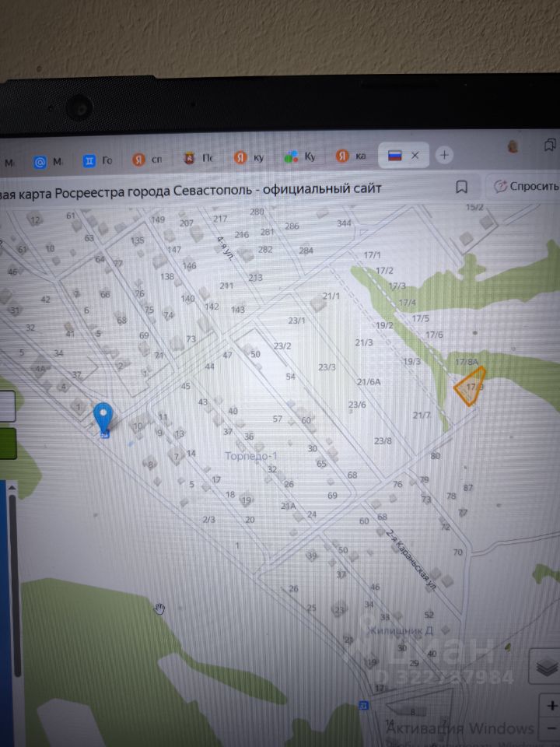This screenshot has height=747, width=560.
Task: Zoom out with the minus button
Action: pos(552,729)
